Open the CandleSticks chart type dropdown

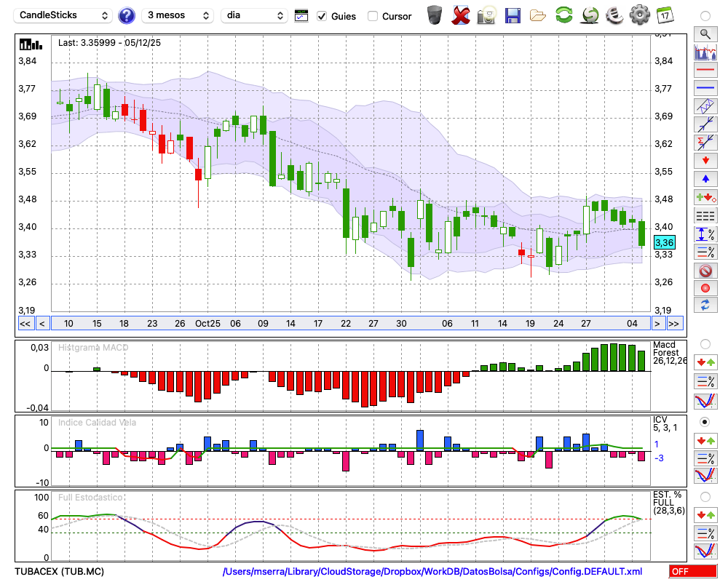64,15
